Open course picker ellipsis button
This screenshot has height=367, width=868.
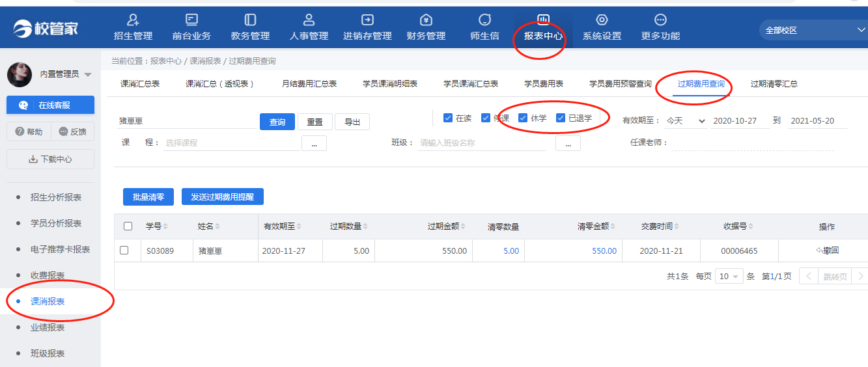click(314, 143)
